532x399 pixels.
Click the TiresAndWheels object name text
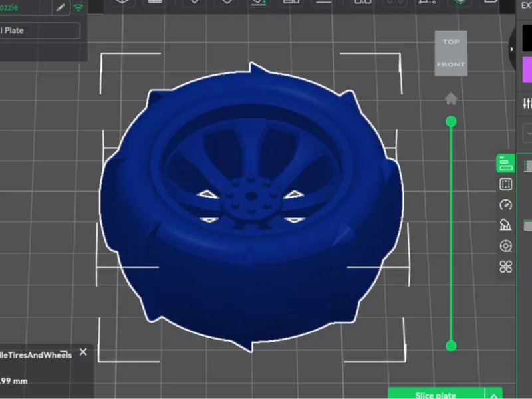click(x=36, y=356)
